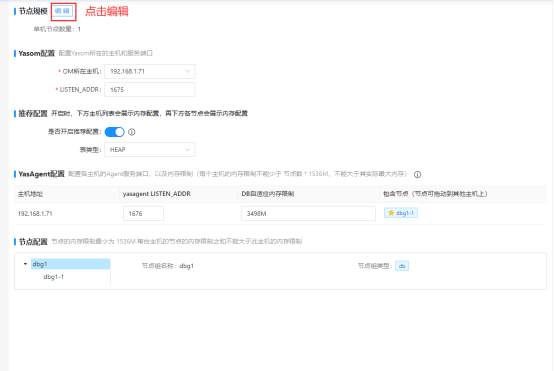This screenshot has width=554, height=371.
Task: Click the 编辑 button beside 节点规模
Action: click(63, 11)
